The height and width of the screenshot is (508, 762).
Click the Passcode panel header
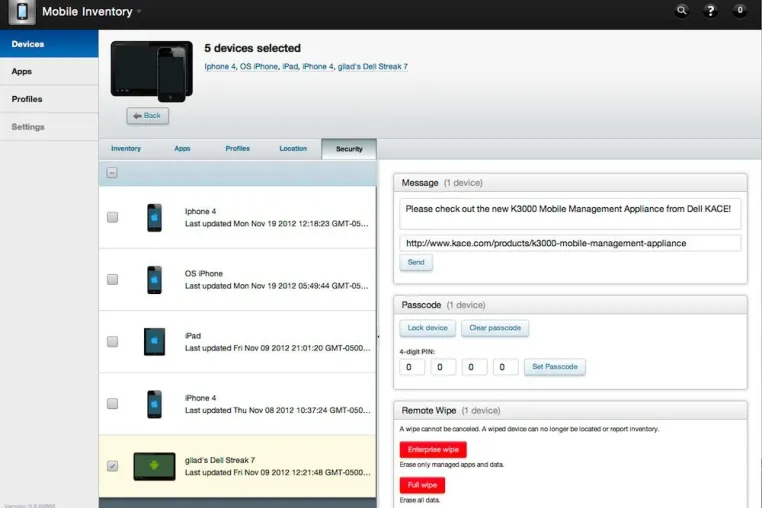(x=570, y=305)
